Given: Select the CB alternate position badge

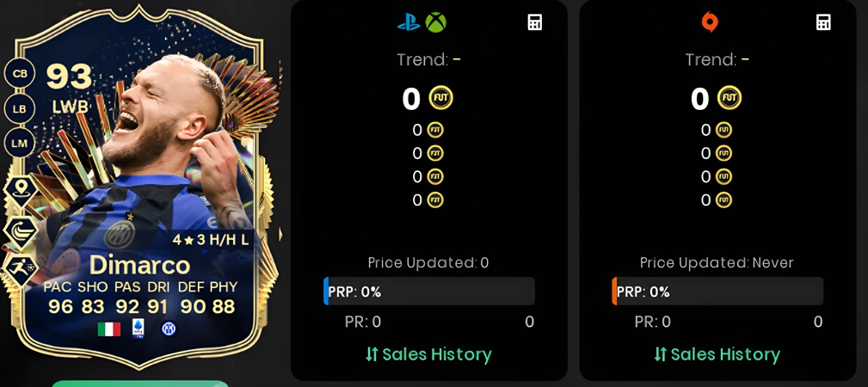Looking at the screenshot, I should (x=20, y=74).
